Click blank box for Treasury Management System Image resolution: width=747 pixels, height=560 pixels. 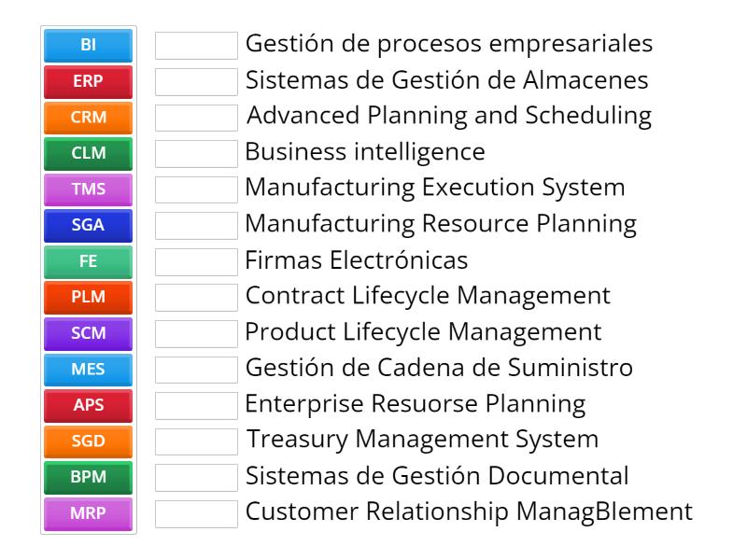(196, 441)
